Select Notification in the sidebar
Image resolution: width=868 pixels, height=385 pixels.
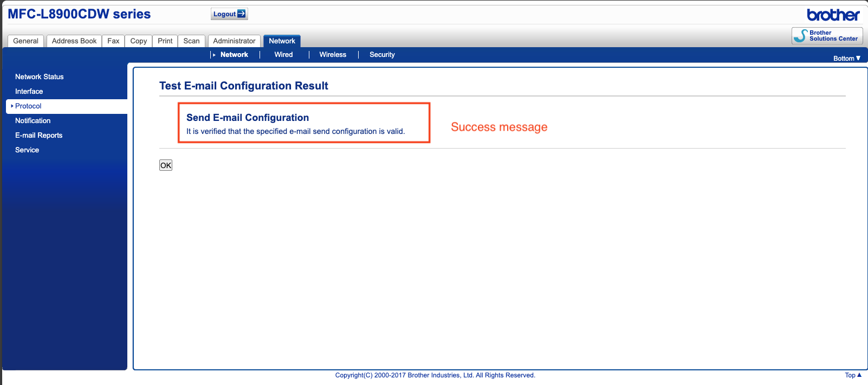click(33, 121)
